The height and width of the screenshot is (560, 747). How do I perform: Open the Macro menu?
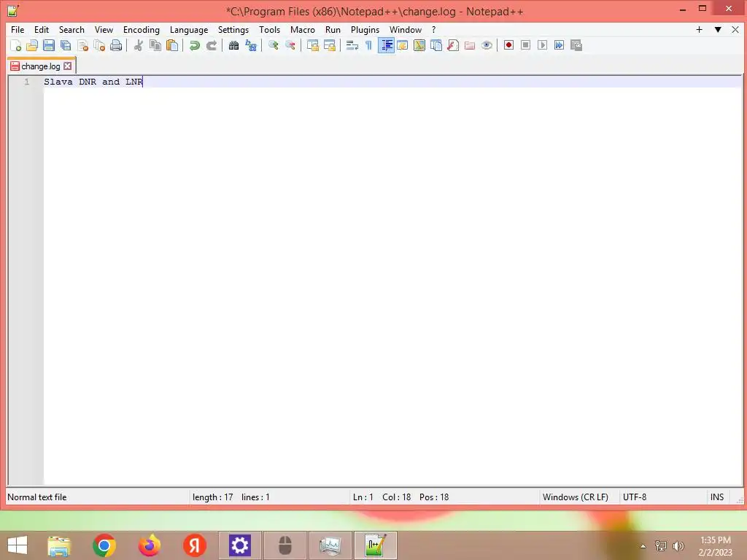pos(303,29)
